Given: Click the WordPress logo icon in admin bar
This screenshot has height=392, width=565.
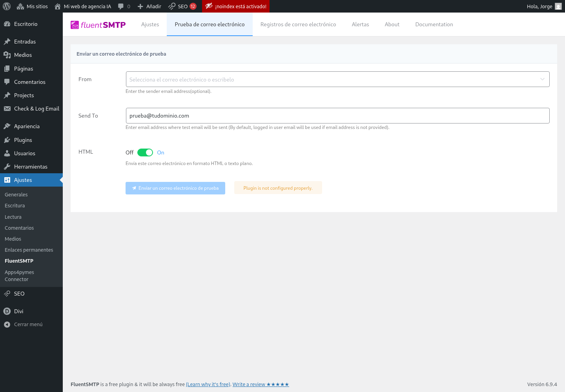Looking at the screenshot, I should click(x=7, y=6).
